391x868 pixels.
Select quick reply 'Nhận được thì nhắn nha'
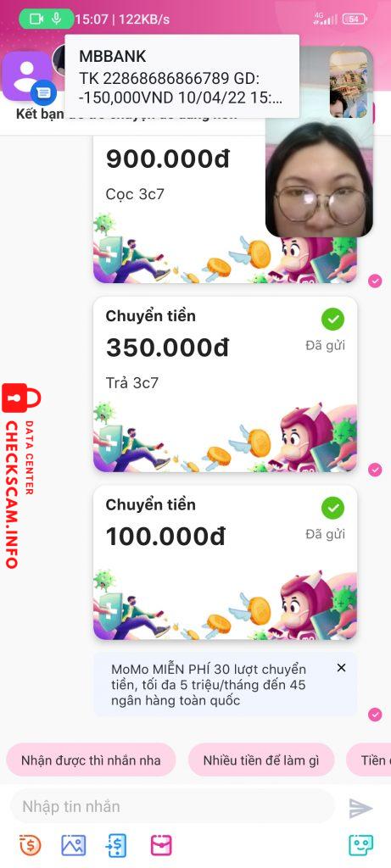coord(91,760)
